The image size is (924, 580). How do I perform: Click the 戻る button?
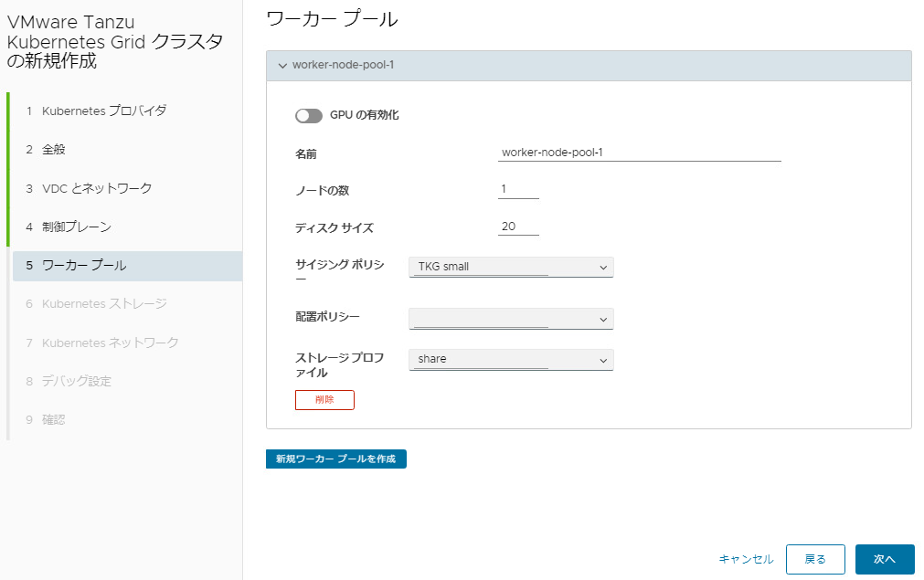pyautogui.click(x=814, y=559)
